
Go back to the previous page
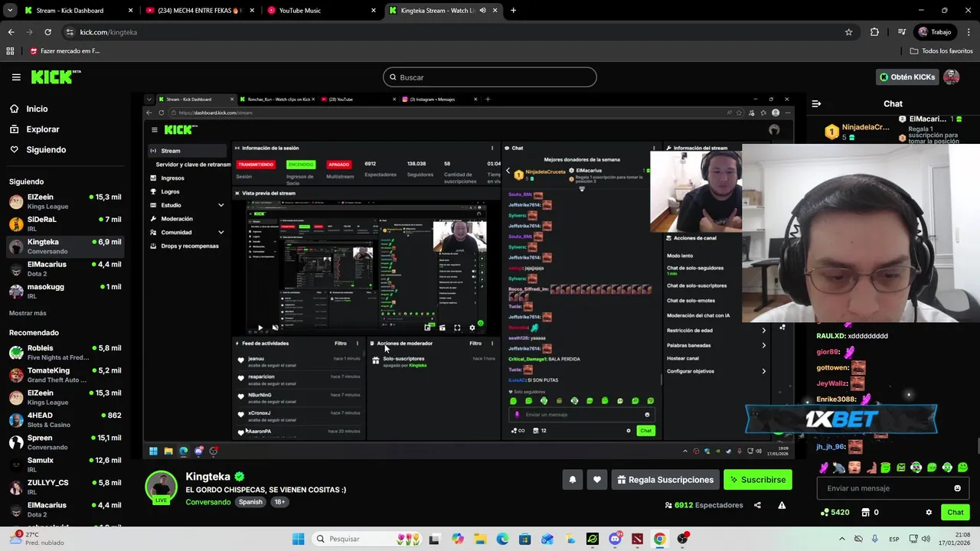[11, 32]
